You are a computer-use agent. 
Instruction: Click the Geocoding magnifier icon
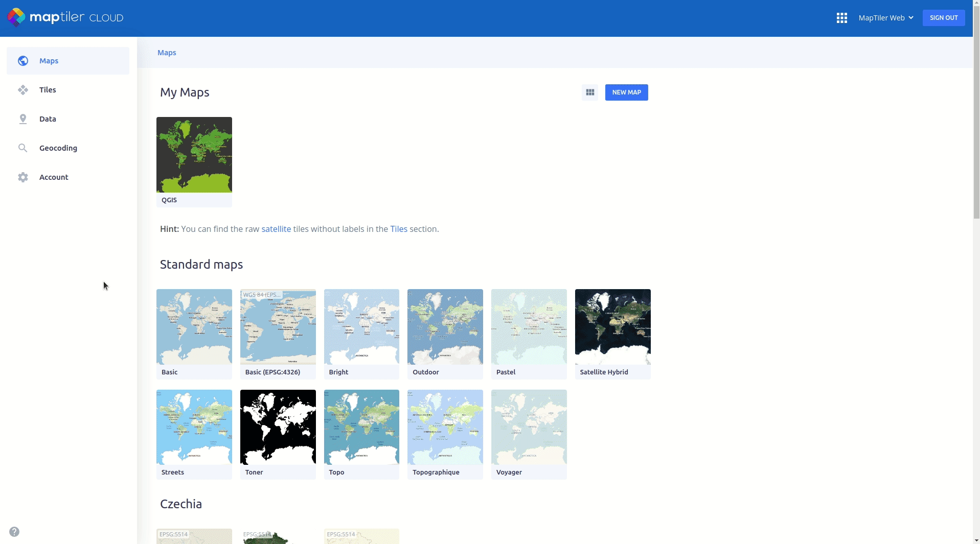click(x=23, y=148)
